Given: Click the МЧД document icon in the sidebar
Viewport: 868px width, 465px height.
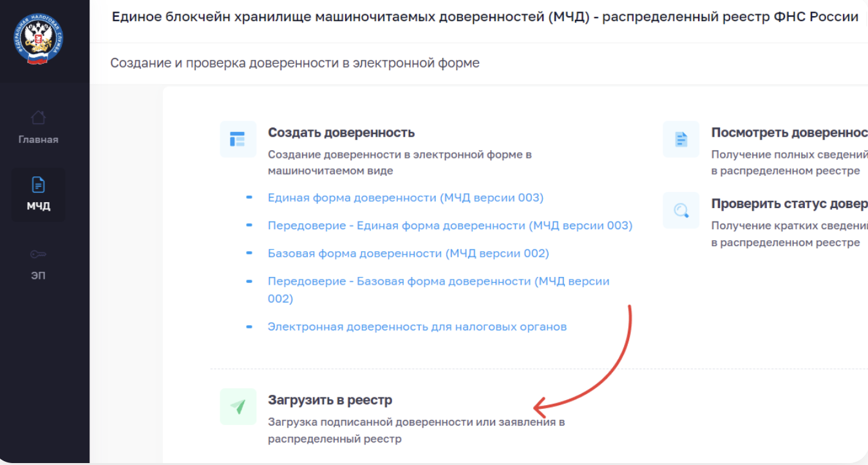Looking at the screenshot, I should (38, 185).
